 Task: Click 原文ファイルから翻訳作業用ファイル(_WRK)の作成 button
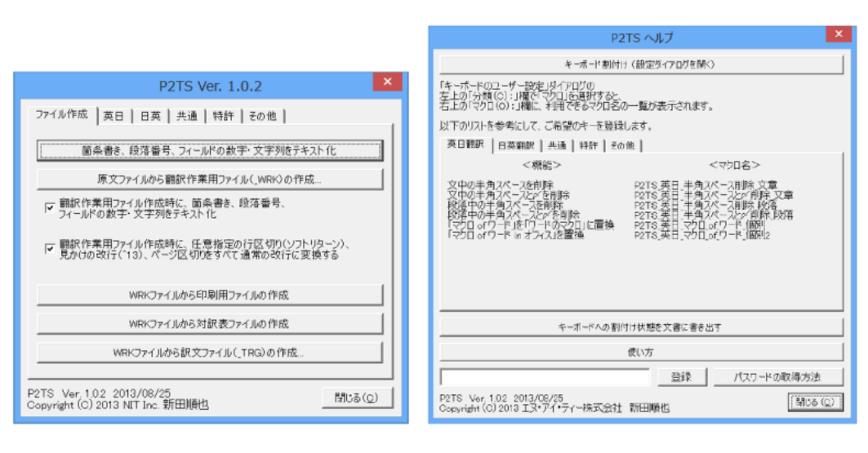point(209,179)
